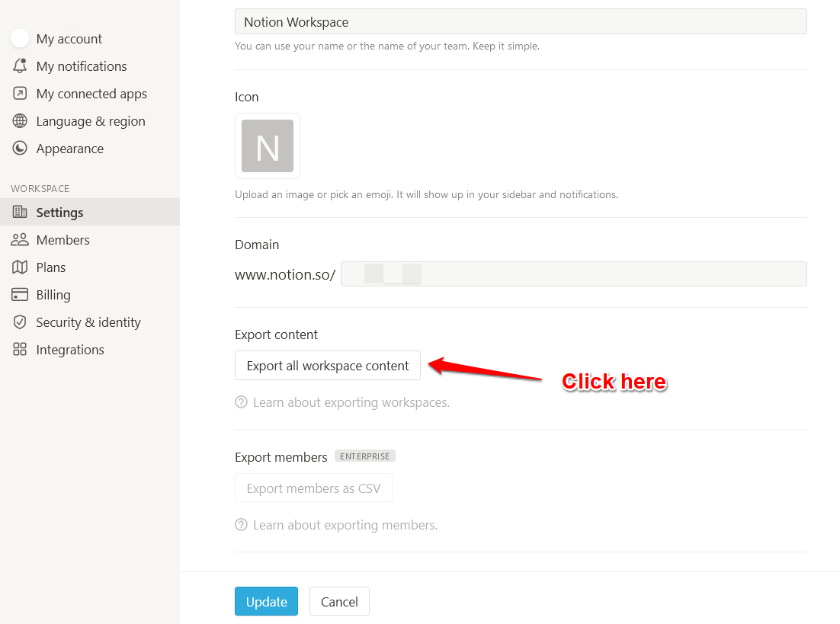Select workspace Settings in sidebar
Image resolution: width=840 pixels, height=624 pixels.
pyautogui.click(x=90, y=212)
